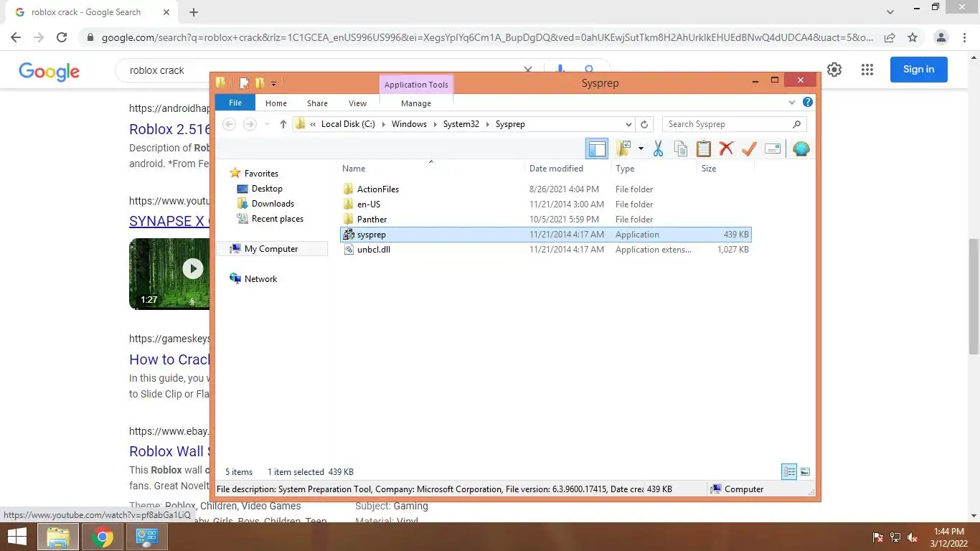Click the Explorer Help question mark icon
Image resolution: width=980 pixels, height=551 pixels.
click(x=808, y=103)
